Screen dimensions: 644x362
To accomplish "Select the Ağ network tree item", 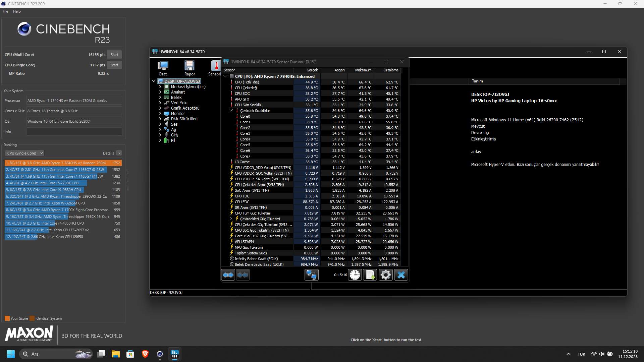I will coord(173,130).
